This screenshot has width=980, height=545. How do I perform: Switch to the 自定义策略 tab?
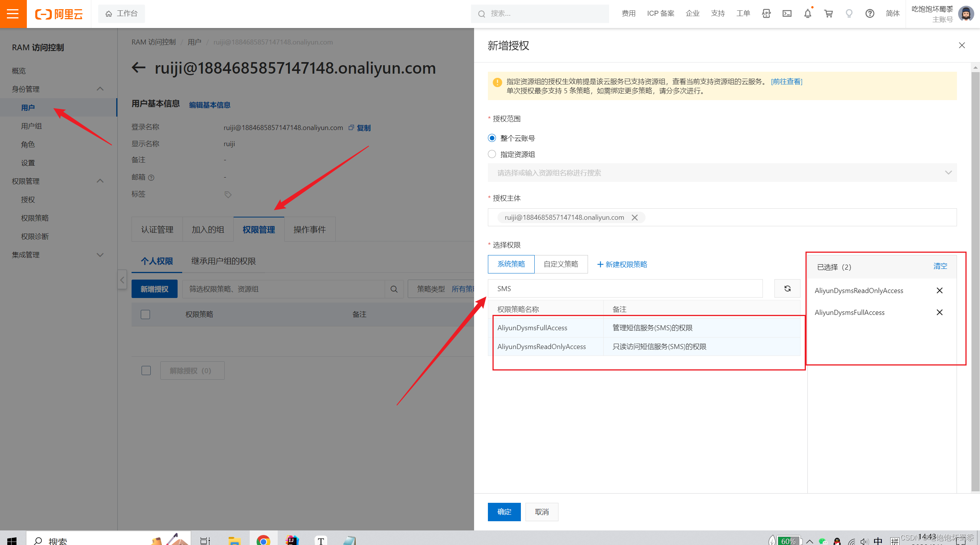click(560, 264)
